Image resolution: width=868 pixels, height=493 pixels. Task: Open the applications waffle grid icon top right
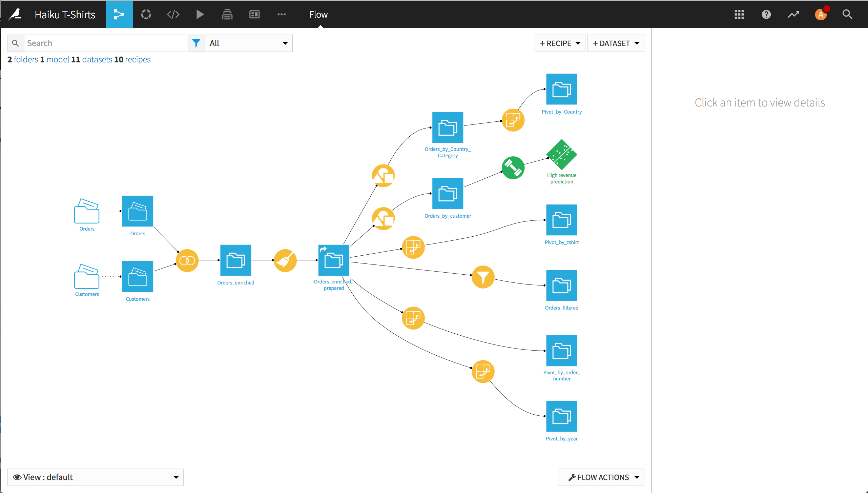tap(739, 14)
